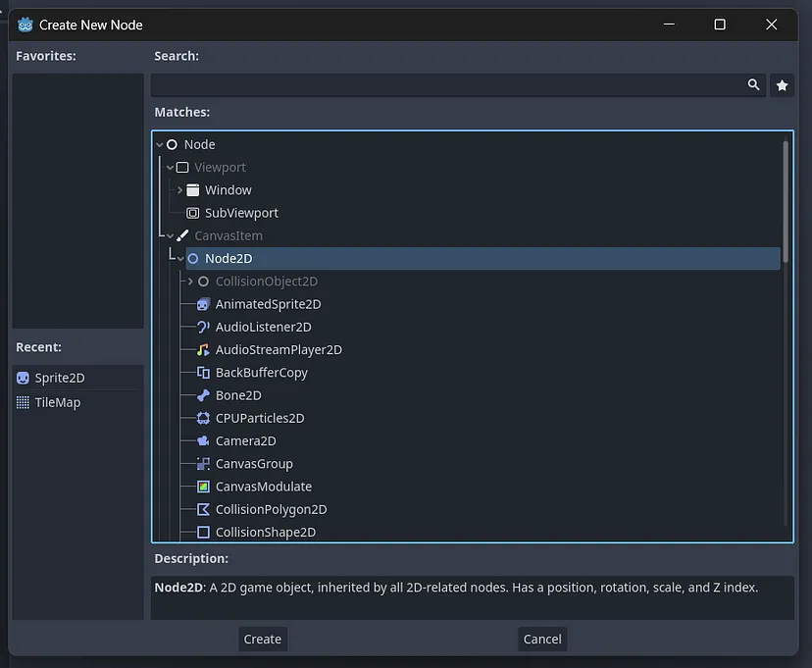This screenshot has width=812, height=668.
Task: Click the magnifier icon in the search field
Action: pos(753,84)
